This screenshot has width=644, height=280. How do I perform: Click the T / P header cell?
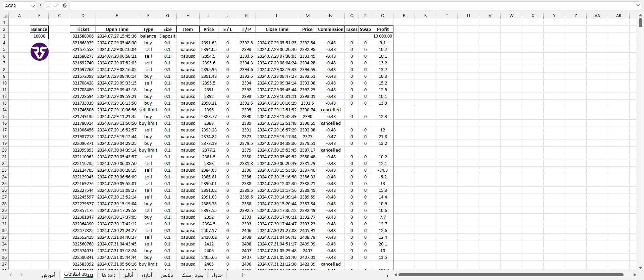coord(246,29)
